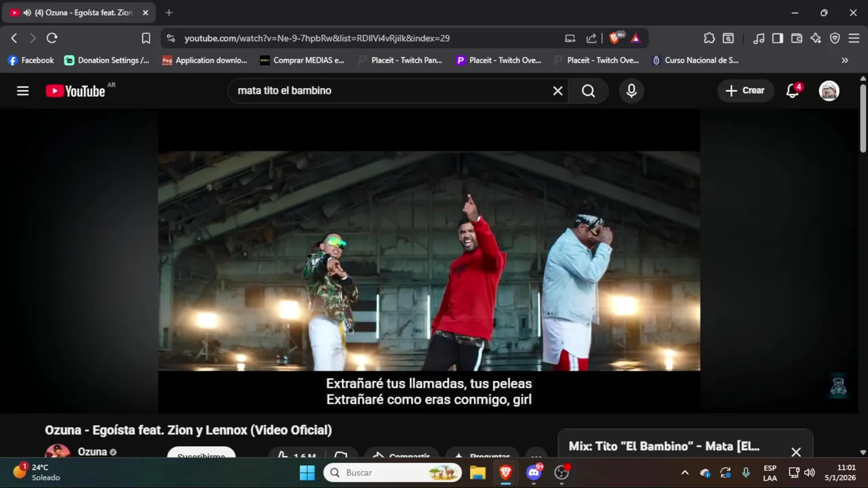
Task: Mute tab via speaker icon
Action: (x=27, y=13)
